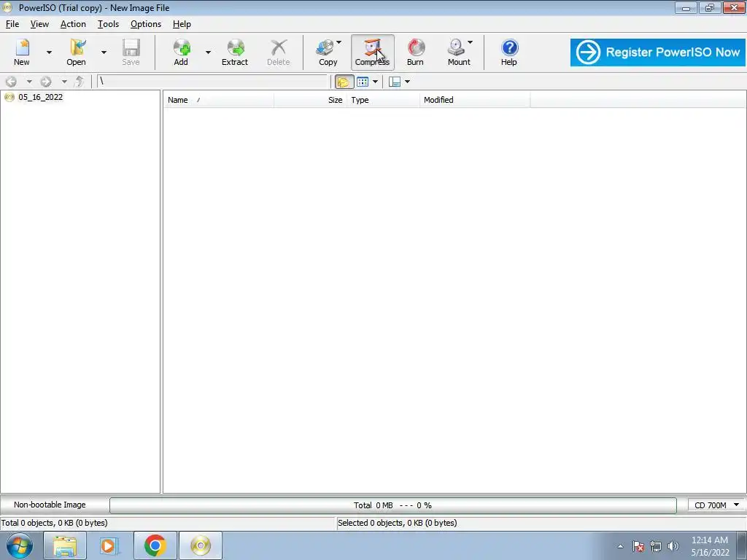Open the View menu
This screenshot has width=747, height=560.
click(x=39, y=24)
